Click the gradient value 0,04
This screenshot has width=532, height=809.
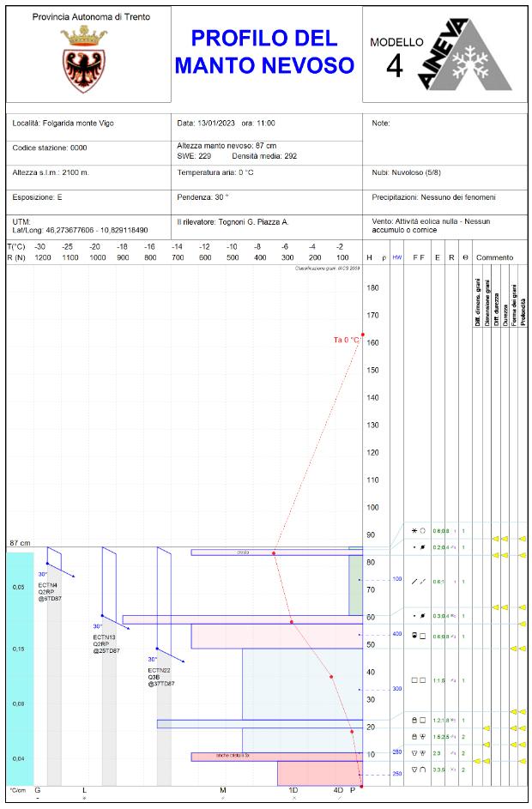point(18,758)
